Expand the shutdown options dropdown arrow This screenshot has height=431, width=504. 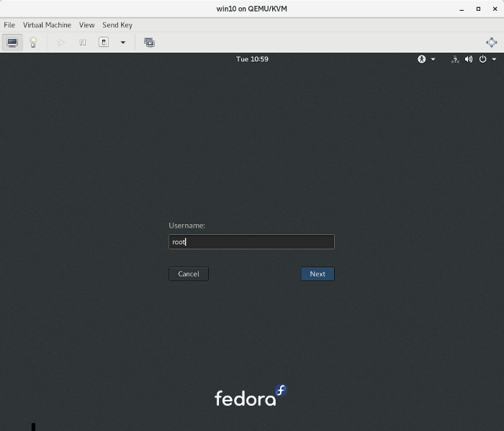(x=123, y=43)
